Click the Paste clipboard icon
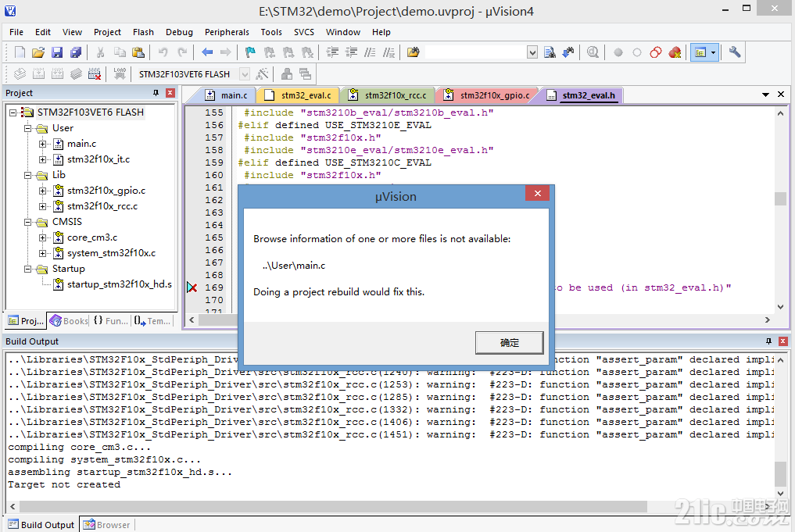This screenshot has height=532, width=795. click(138, 52)
